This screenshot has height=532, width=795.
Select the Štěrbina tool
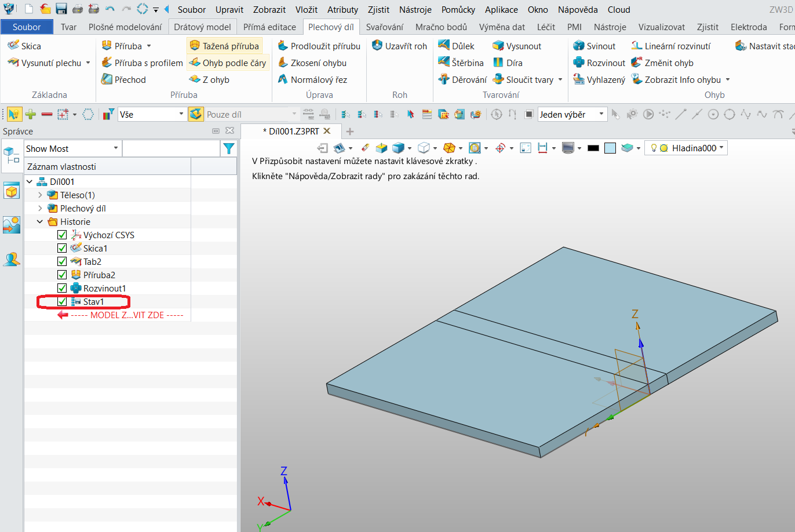pyautogui.click(x=461, y=63)
